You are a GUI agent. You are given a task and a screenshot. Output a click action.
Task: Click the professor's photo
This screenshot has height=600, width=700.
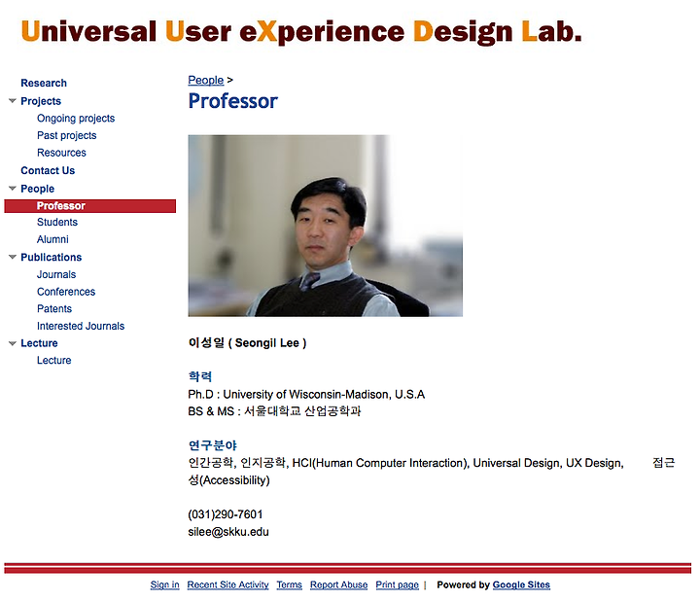click(x=326, y=226)
